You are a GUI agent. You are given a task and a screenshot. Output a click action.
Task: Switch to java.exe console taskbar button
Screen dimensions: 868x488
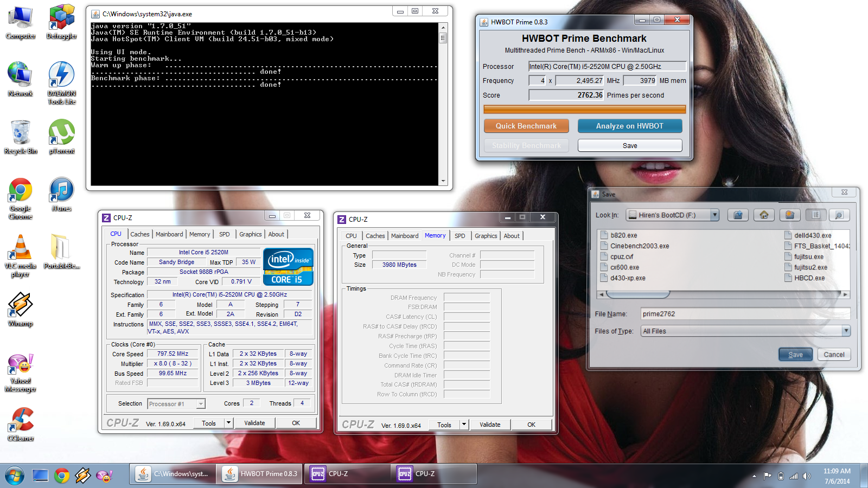[x=173, y=474]
